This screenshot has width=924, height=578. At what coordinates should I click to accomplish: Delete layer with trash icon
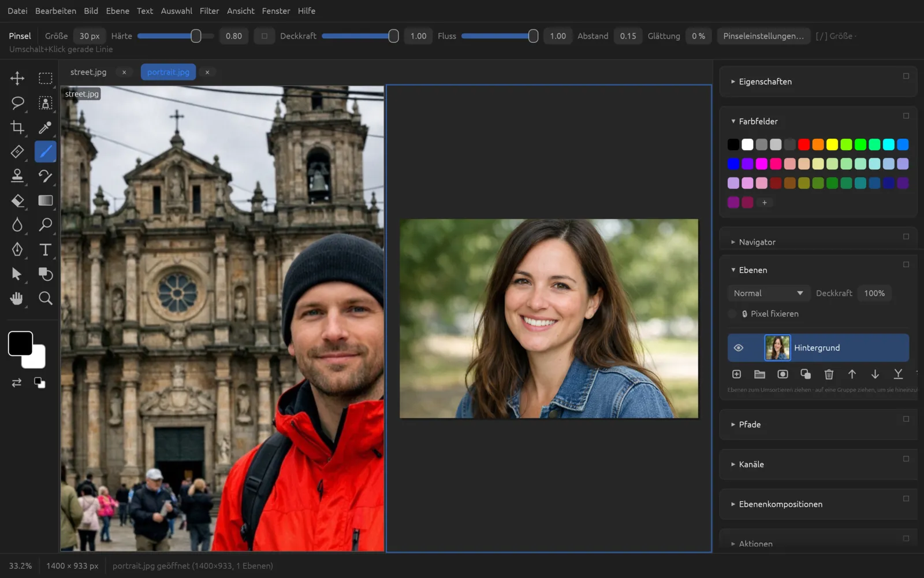829,375
